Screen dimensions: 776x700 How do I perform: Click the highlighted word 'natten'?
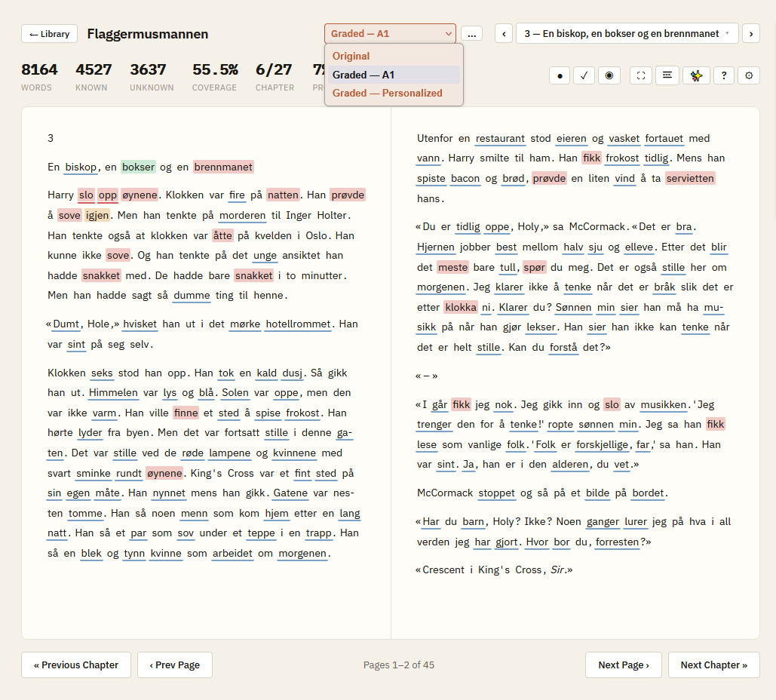[x=283, y=195]
